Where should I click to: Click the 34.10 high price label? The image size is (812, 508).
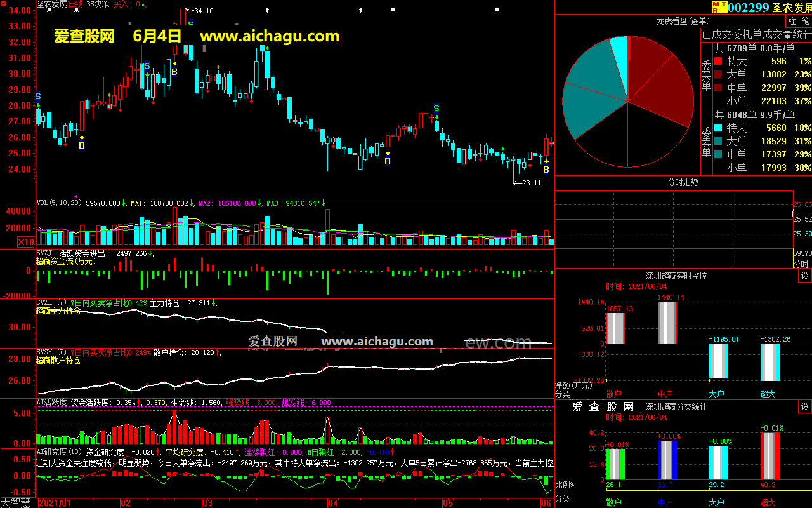coord(204,11)
